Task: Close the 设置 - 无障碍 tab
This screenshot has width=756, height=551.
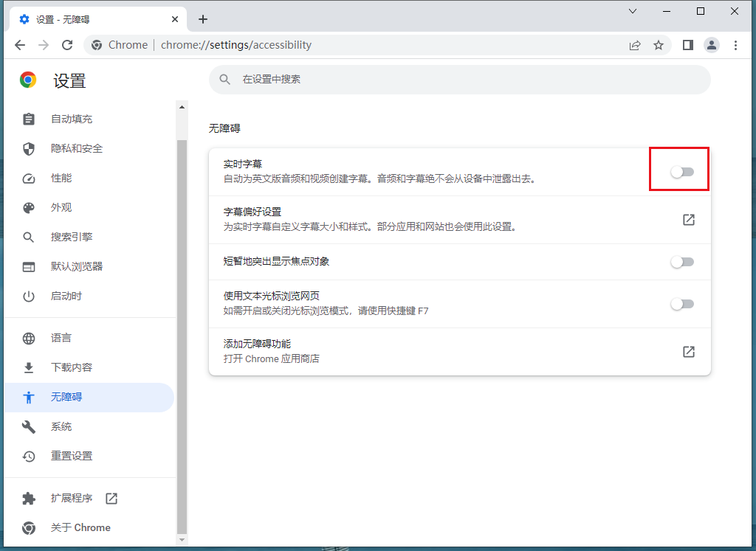Action: (x=175, y=19)
